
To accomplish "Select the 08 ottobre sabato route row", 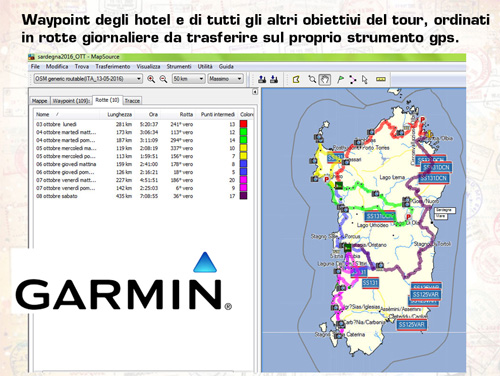I will pyautogui.click(x=142, y=196).
